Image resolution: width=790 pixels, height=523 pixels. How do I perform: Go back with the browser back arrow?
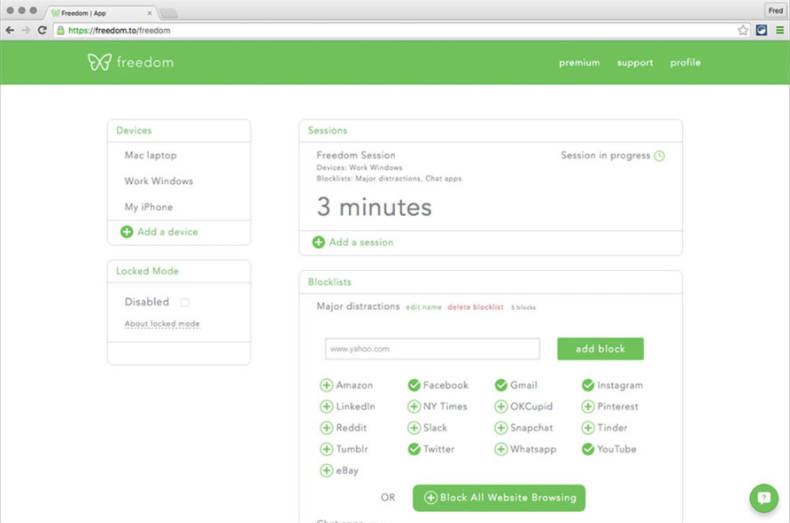click(10, 30)
